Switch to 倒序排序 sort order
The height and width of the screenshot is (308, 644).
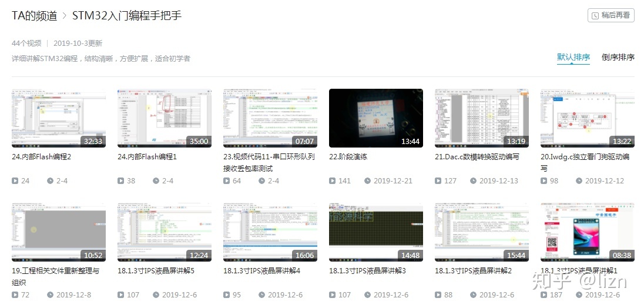618,57
